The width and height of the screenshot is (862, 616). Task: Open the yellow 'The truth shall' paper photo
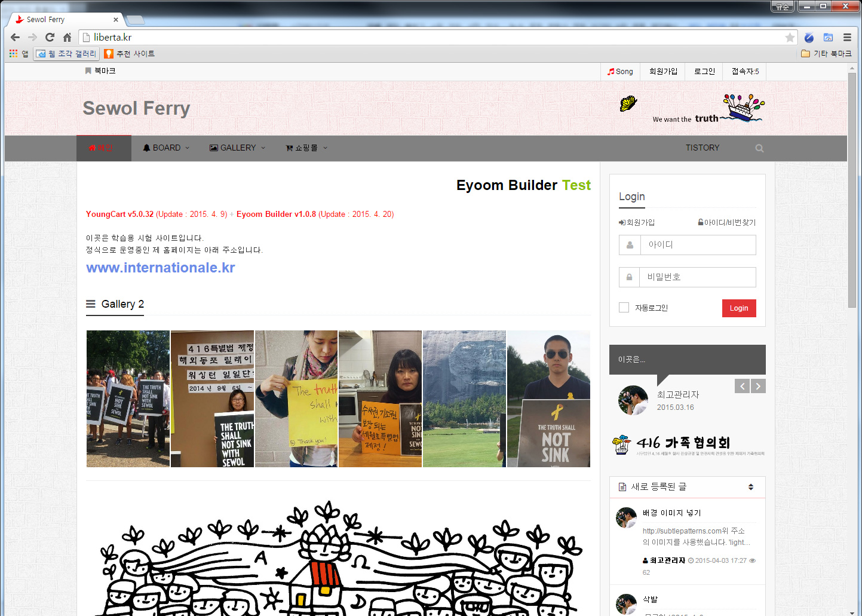(296, 399)
